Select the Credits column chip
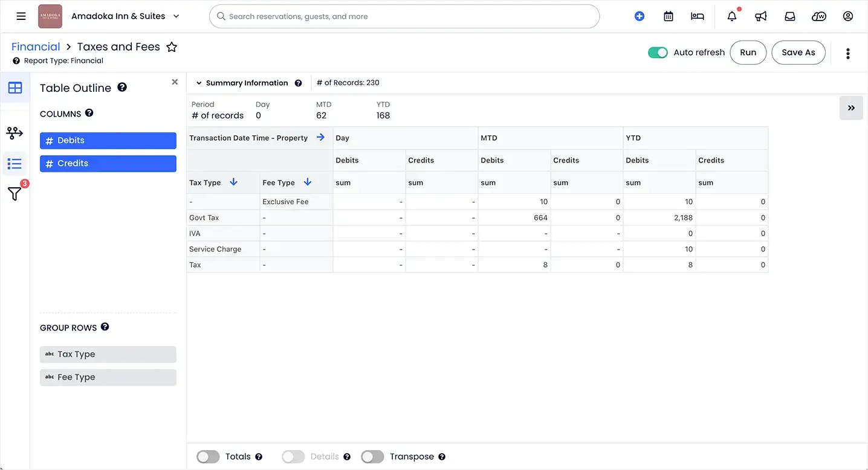 [x=108, y=163]
